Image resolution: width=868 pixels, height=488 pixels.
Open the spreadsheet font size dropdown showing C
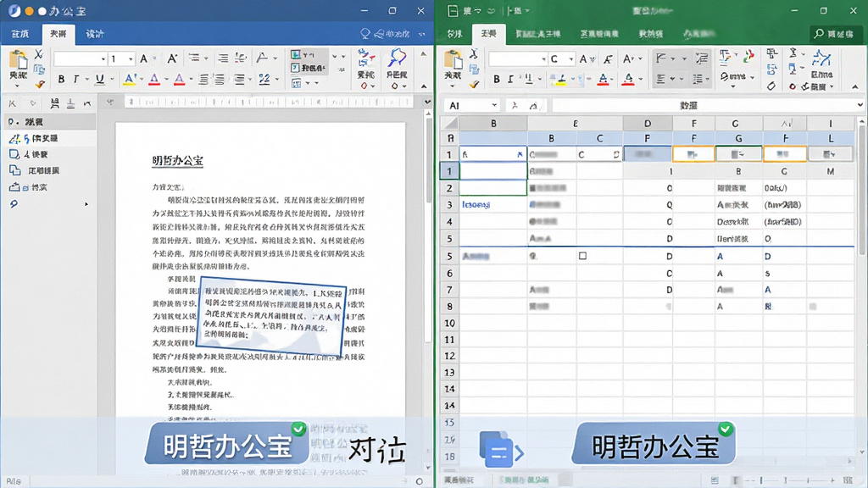[570, 59]
